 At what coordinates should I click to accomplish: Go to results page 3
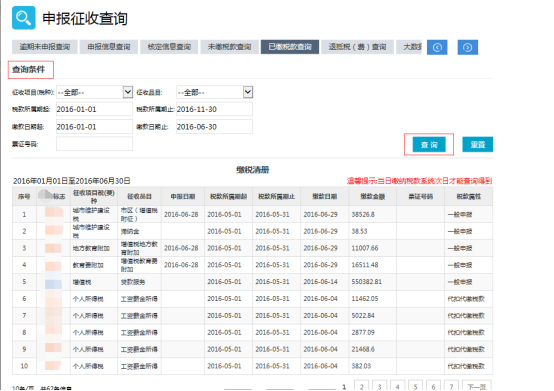tap(379, 386)
